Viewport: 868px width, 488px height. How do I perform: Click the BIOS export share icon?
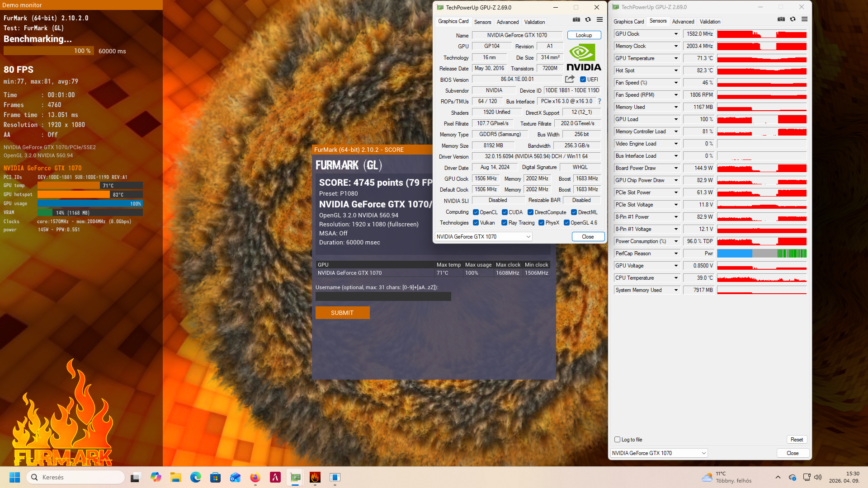[x=570, y=79]
